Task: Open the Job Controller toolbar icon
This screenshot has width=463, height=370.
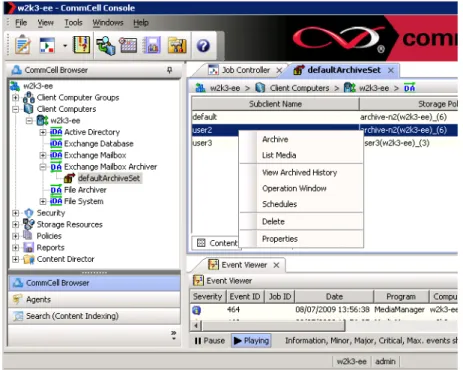Action: click(47, 45)
